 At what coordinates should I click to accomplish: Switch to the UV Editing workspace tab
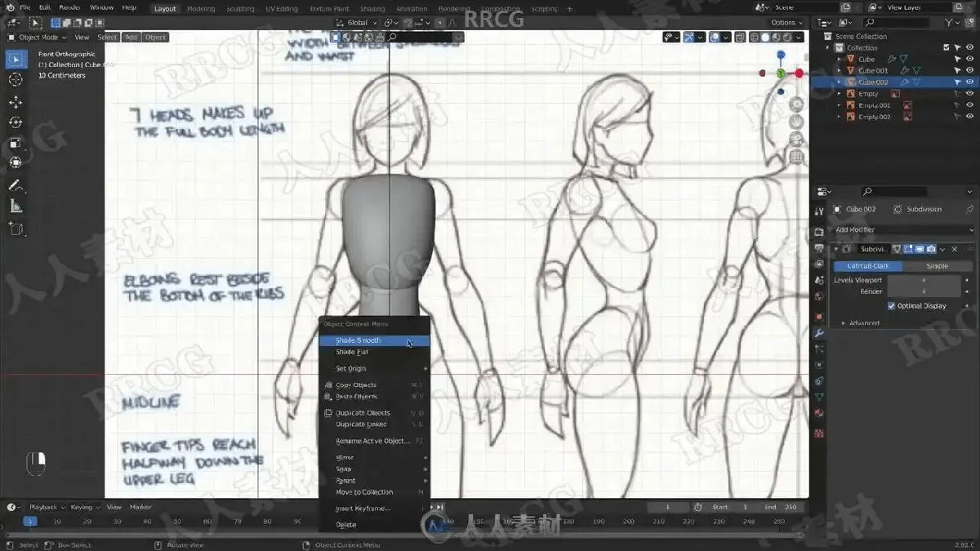pos(281,9)
